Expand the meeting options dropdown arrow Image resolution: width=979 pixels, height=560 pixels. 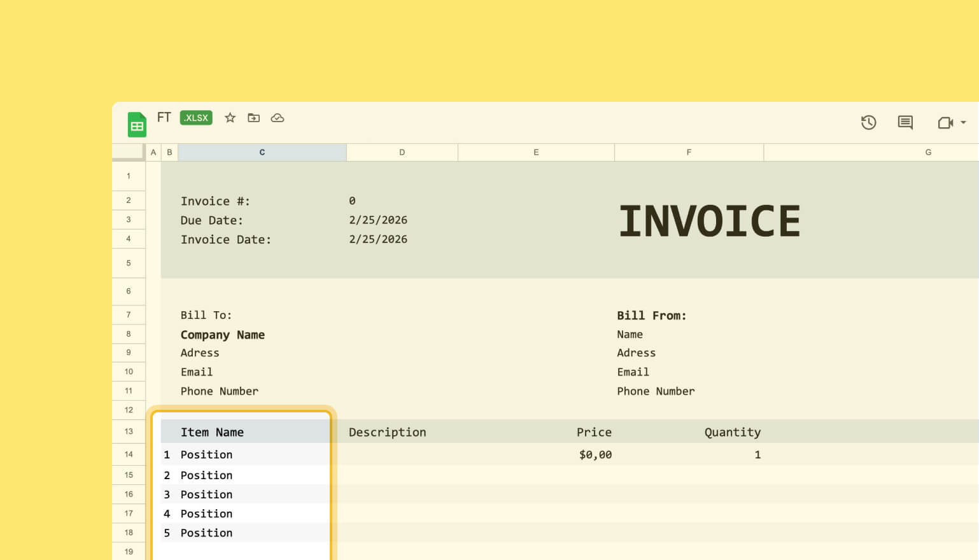click(964, 122)
